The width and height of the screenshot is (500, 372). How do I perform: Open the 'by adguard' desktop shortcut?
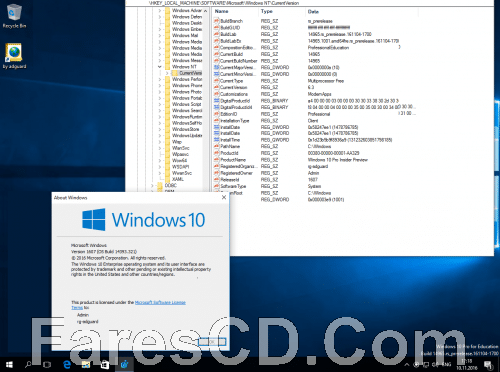click(14, 56)
